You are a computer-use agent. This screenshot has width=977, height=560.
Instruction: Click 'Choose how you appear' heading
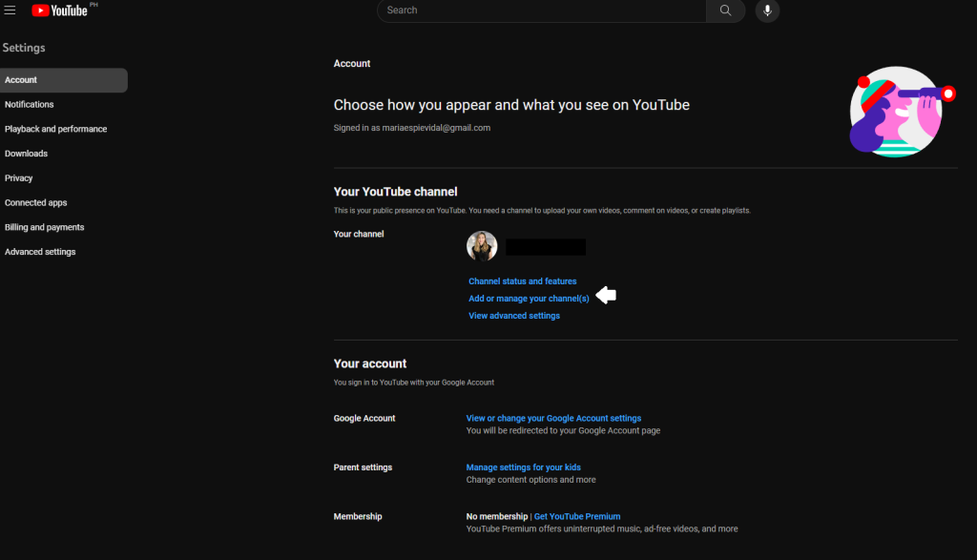[x=511, y=105]
